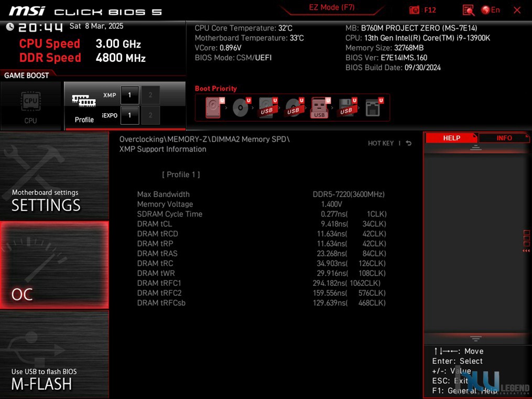This screenshot has width=532, height=399.
Task: Click the red arrows on the right edge
Action: (x=526, y=251)
